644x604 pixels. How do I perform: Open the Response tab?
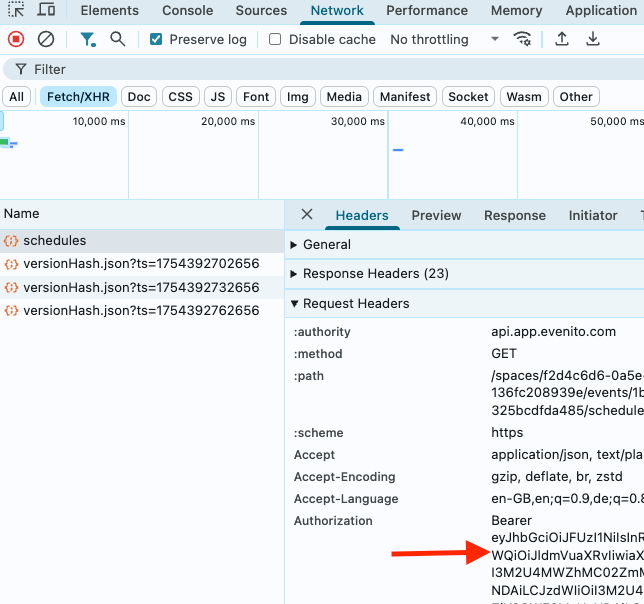point(515,216)
